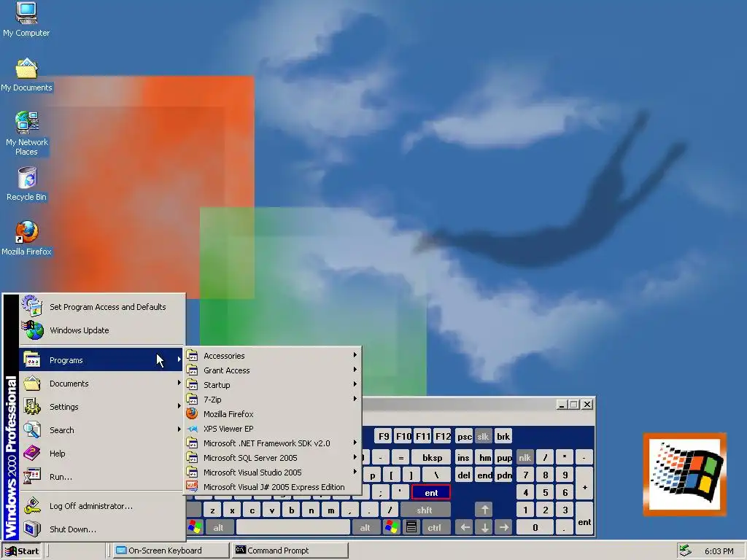Screen dimensions: 747x560
Task: Click the space bar key
Action: [x=293, y=527]
